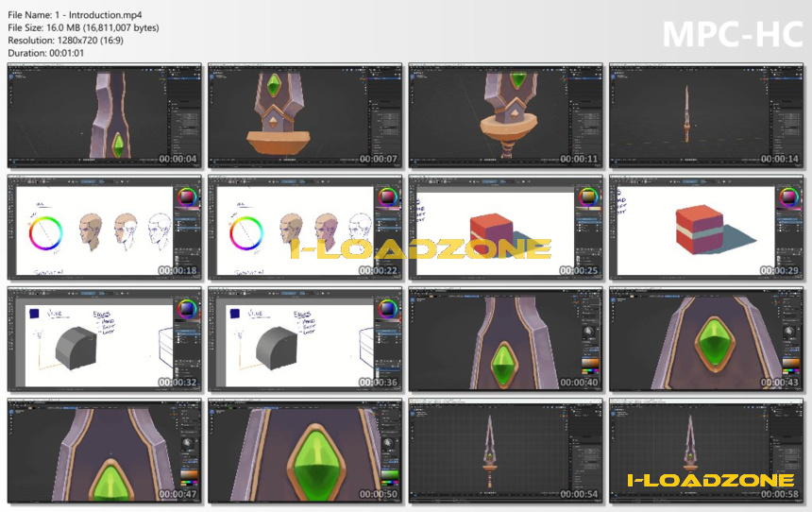Select the gray rounded block in the 00:00:36 frame
Viewport: 812px width, 512px height.
(x=277, y=348)
